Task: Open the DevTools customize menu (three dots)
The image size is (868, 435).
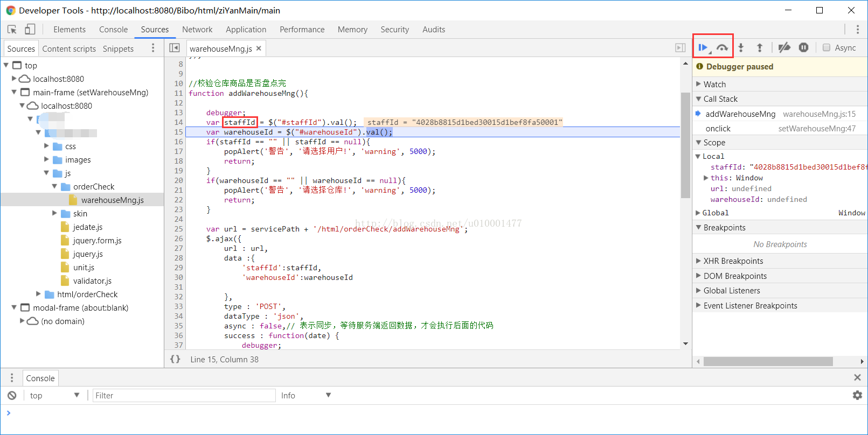Action: pos(858,30)
